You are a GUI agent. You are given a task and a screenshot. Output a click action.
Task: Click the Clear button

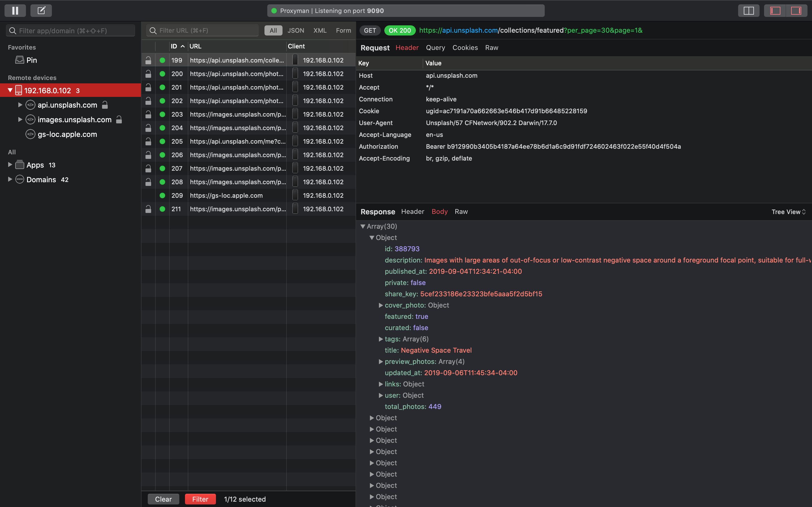164,499
